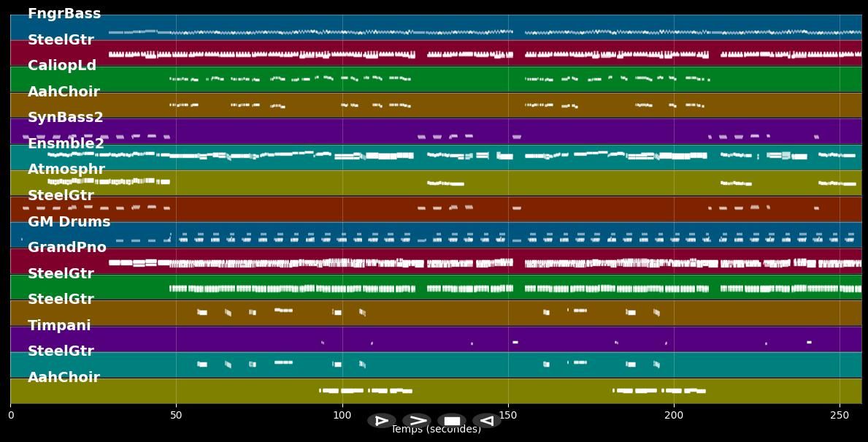Choose the Ensmble2 track label
The height and width of the screenshot is (442, 868).
pos(66,144)
